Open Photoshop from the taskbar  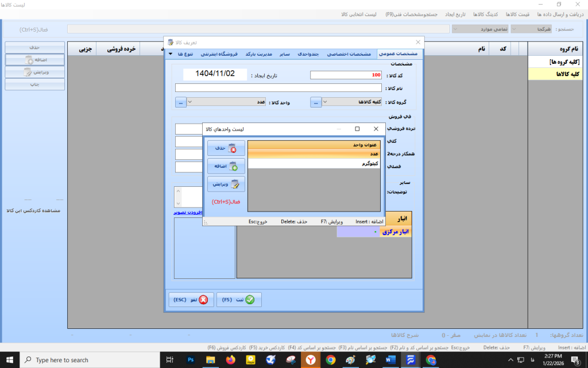[191, 360]
